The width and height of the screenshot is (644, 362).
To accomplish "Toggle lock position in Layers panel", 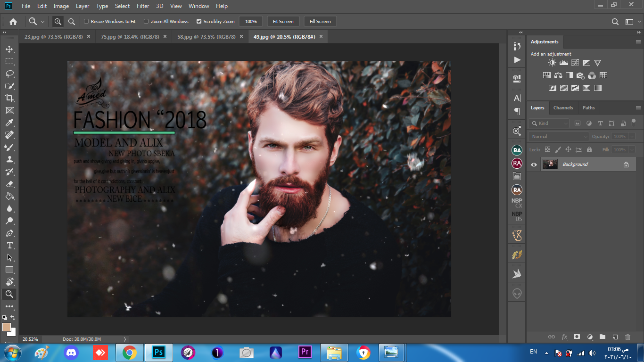I will point(568,149).
